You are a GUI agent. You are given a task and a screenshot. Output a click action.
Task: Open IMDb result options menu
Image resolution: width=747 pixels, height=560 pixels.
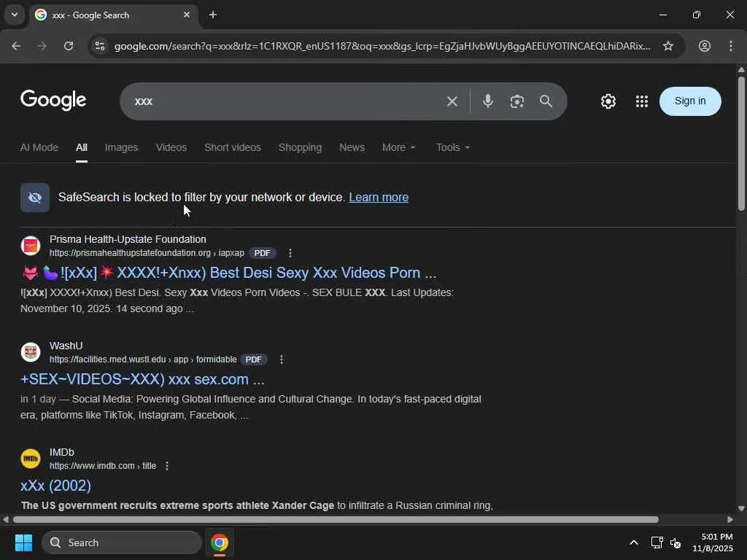167,466
